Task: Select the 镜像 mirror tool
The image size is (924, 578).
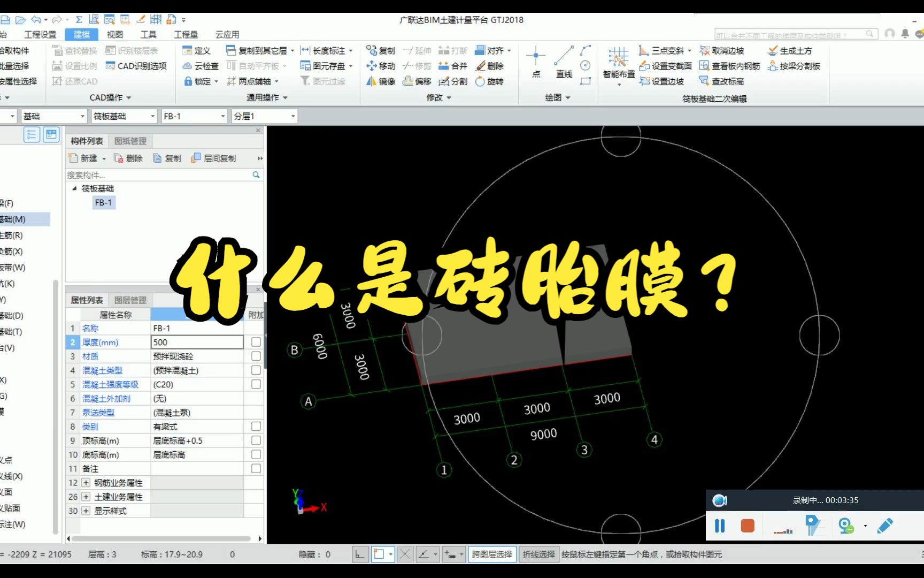Action: click(381, 81)
